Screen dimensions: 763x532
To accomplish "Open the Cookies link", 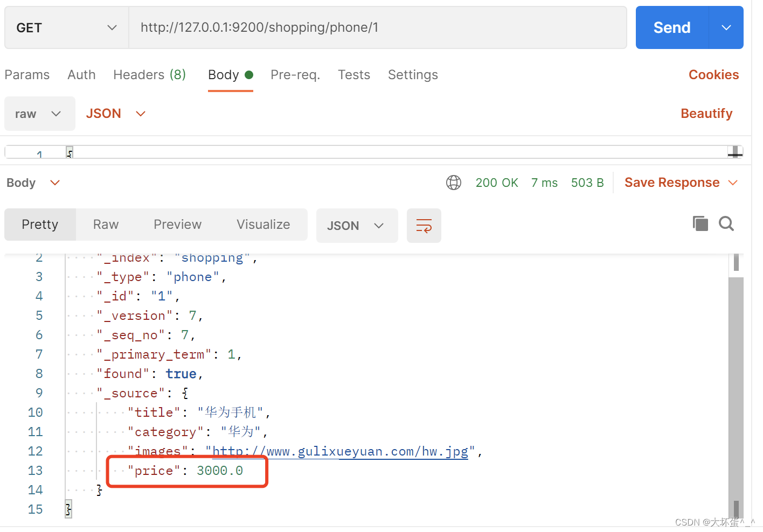I will [x=713, y=75].
